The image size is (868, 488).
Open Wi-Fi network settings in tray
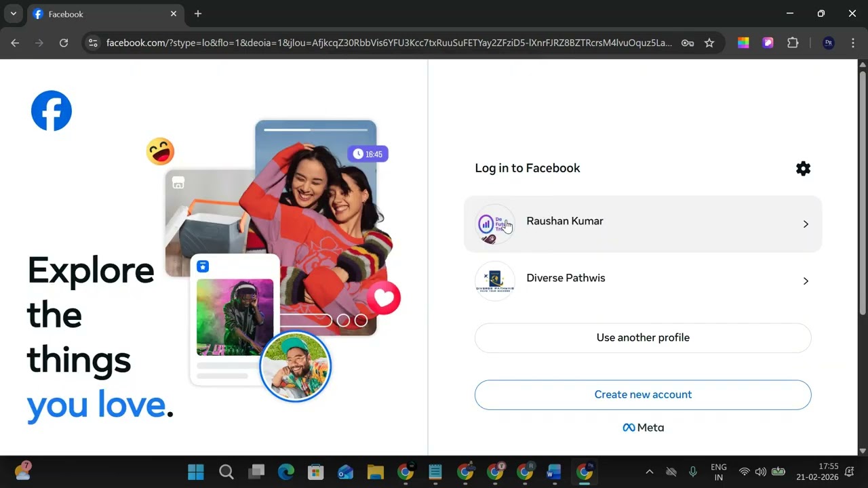pyautogui.click(x=744, y=472)
